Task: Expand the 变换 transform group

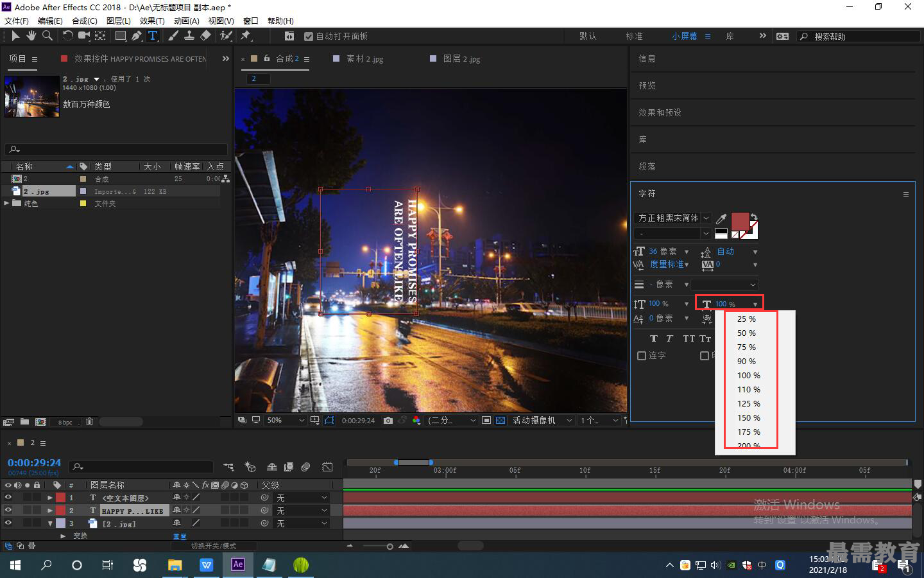Action: 63,536
